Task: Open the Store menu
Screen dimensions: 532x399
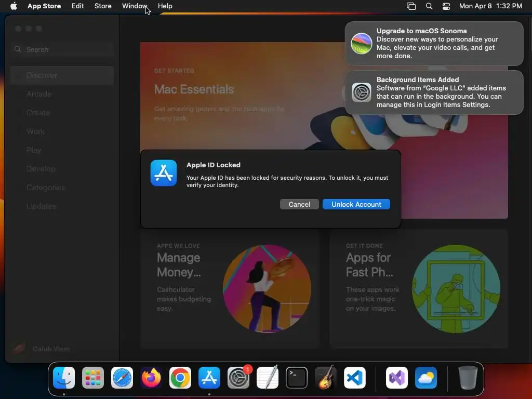Action: (103, 6)
